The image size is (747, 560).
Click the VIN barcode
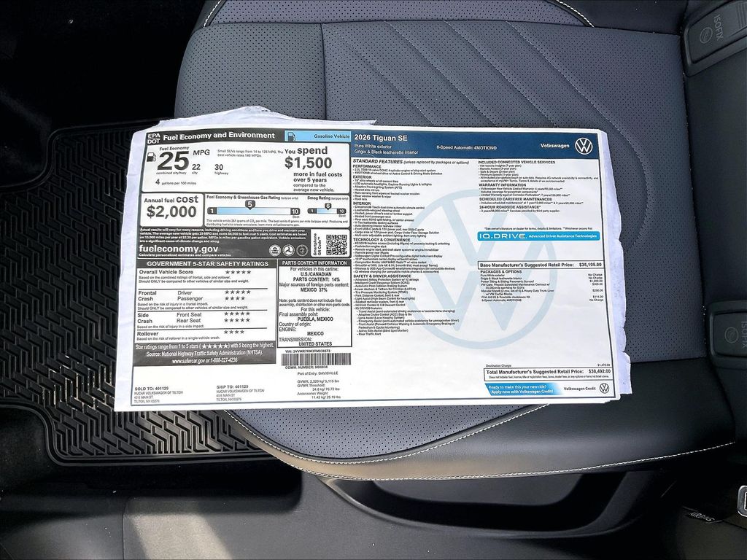(x=311, y=359)
